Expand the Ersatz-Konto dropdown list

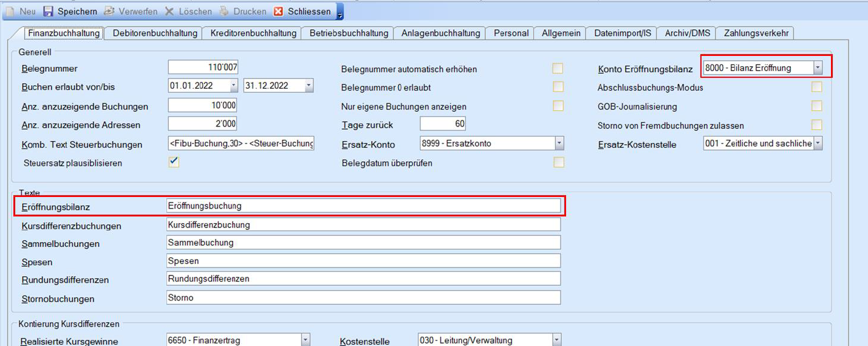[559, 144]
